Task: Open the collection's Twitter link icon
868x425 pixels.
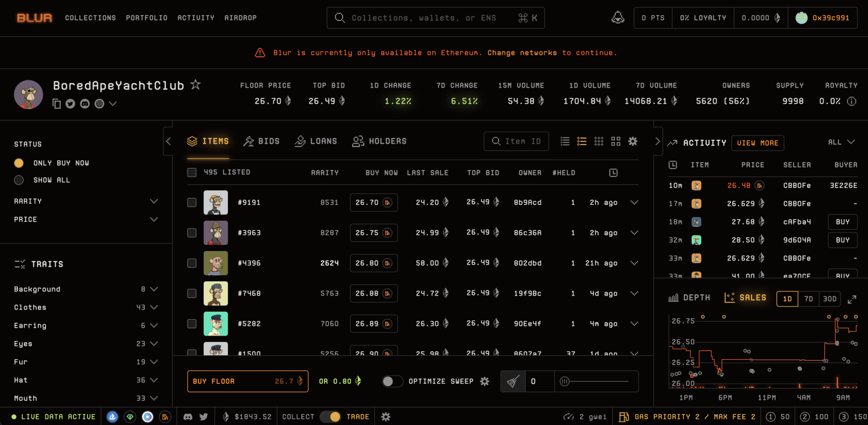Action: point(70,104)
